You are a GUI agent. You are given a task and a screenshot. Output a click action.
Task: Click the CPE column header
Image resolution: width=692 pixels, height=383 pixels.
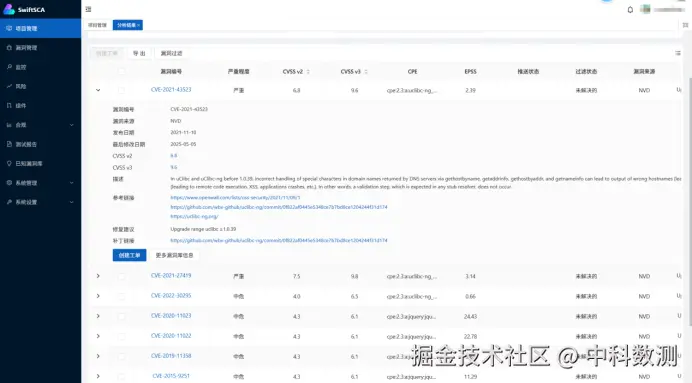[412, 71]
